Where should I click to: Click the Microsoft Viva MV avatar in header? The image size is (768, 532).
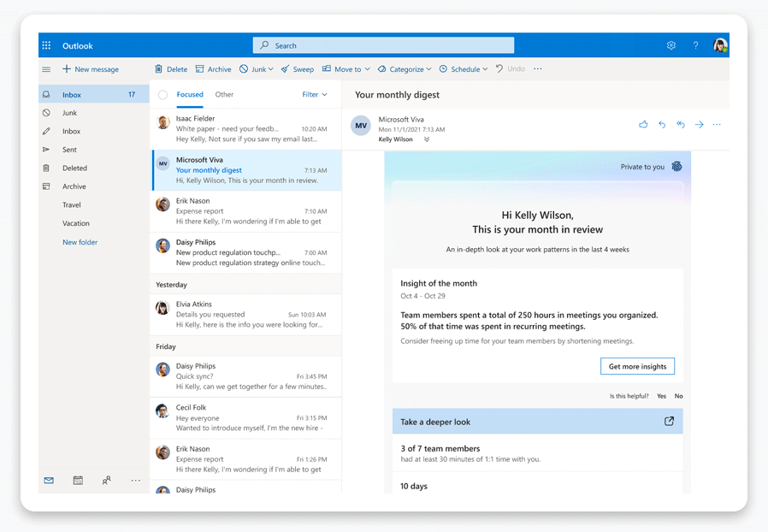361,126
